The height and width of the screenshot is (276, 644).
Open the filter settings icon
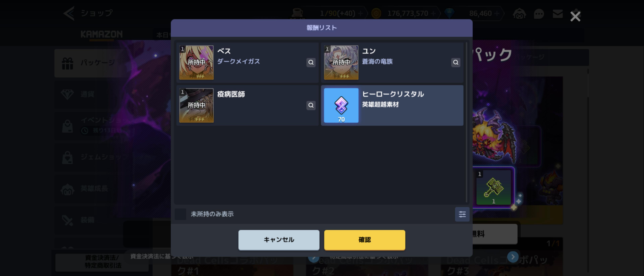462,214
